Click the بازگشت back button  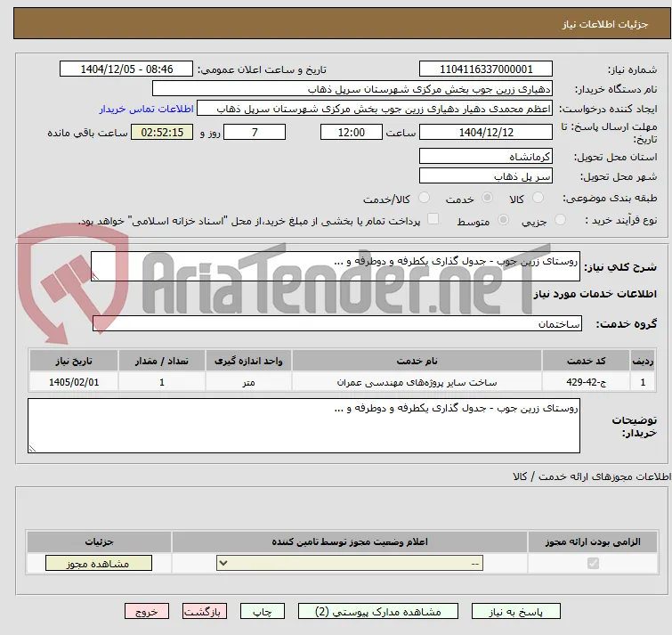(x=205, y=612)
